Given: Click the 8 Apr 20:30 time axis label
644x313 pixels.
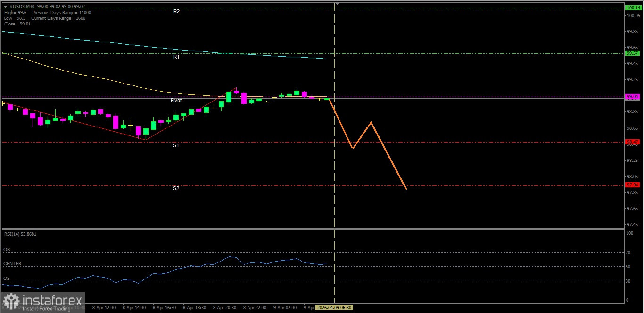Looking at the screenshot, I should pos(225,307).
